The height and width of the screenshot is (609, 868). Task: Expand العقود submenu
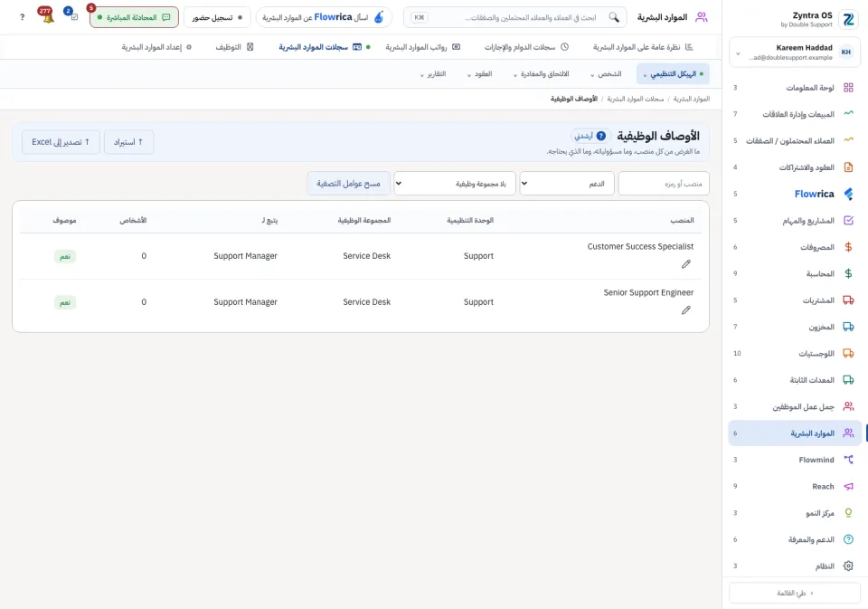click(479, 73)
